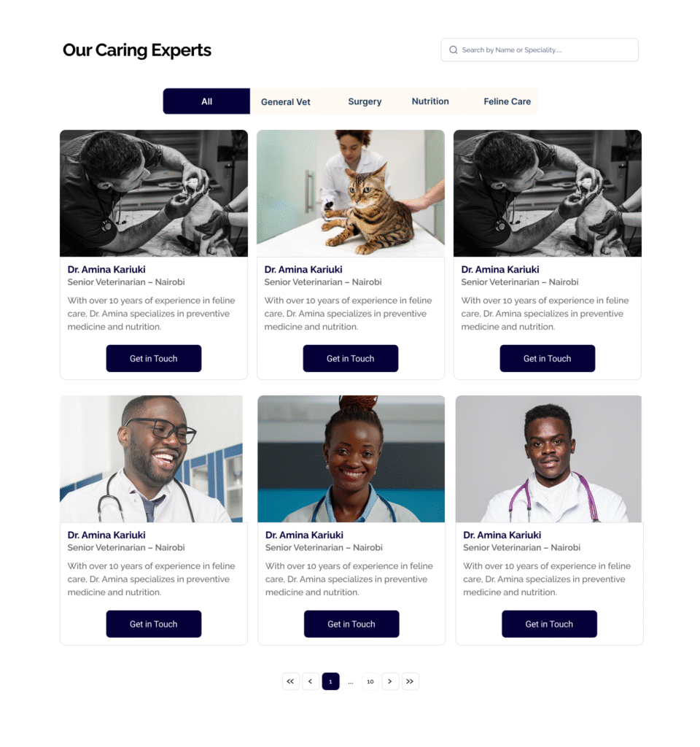Jump to last page double-arrow icon
This screenshot has height=747, width=700.
pyautogui.click(x=410, y=681)
